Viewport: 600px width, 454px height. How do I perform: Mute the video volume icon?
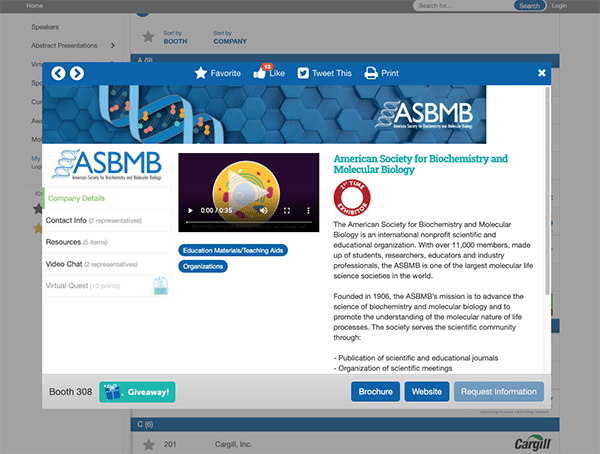click(264, 211)
